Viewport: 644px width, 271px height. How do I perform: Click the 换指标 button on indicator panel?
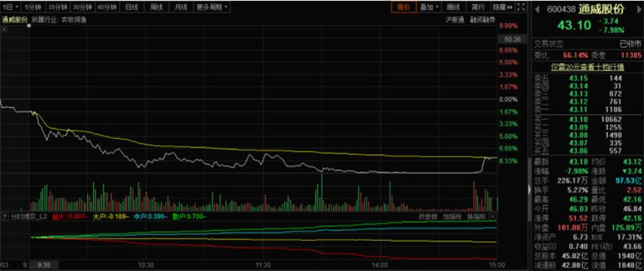pos(477,217)
